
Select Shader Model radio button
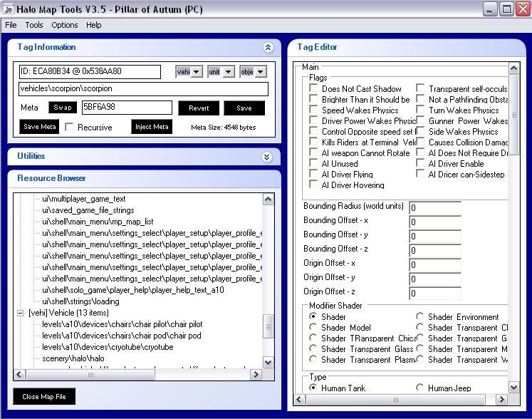pyautogui.click(x=313, y=327)
